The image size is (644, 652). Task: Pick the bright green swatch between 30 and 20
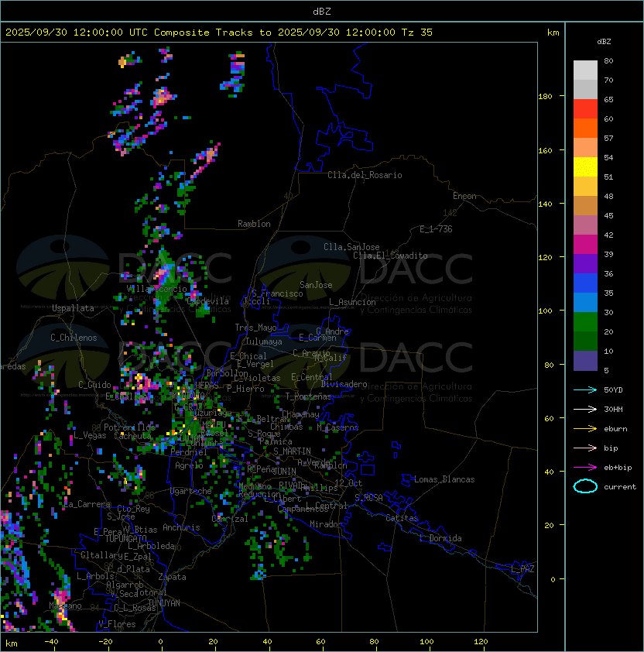point(585,322)
